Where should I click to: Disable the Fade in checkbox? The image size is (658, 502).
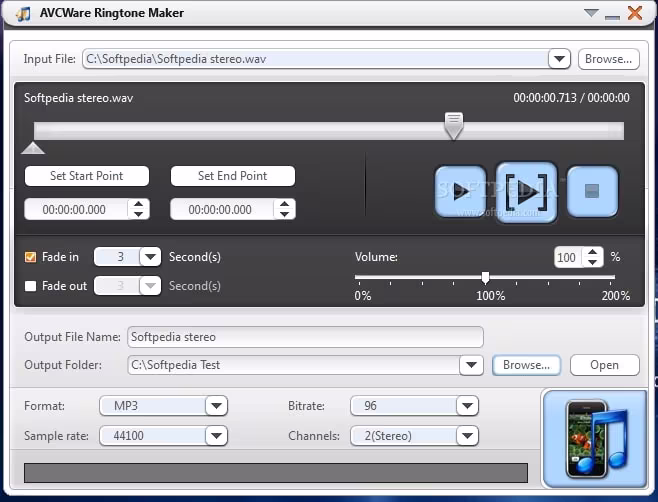pyautogui.click(x=31, y=257)
